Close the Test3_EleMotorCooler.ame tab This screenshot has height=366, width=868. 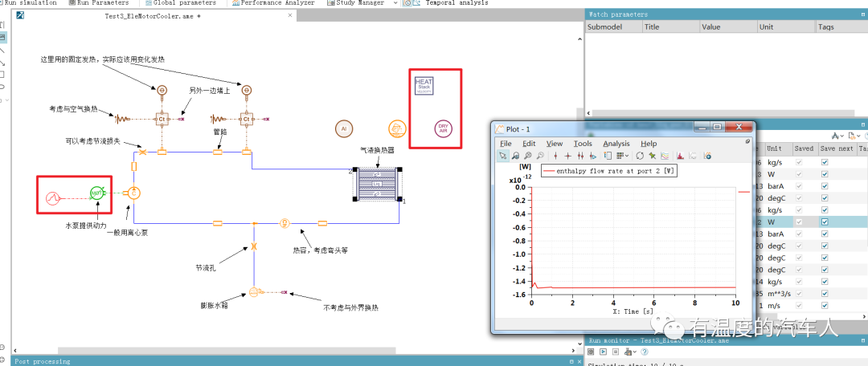click(290, 16)
